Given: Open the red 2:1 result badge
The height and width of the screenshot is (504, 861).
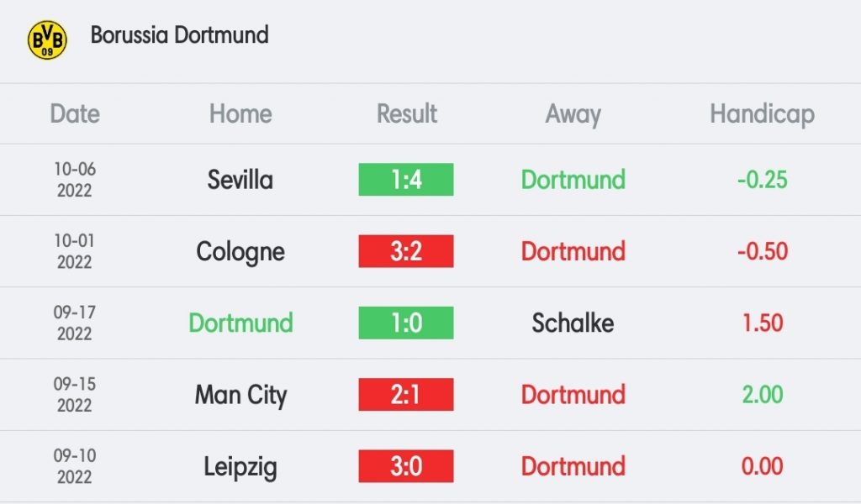Looking at the screenshot, I should tap(406, 394).
